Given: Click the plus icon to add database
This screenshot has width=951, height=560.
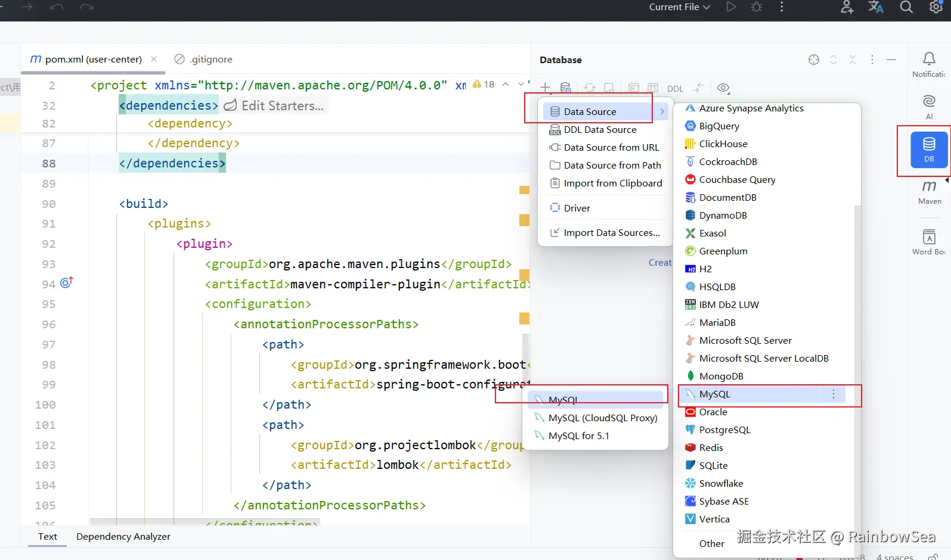Looking at the screenshot, I should [x=545, y=88].
